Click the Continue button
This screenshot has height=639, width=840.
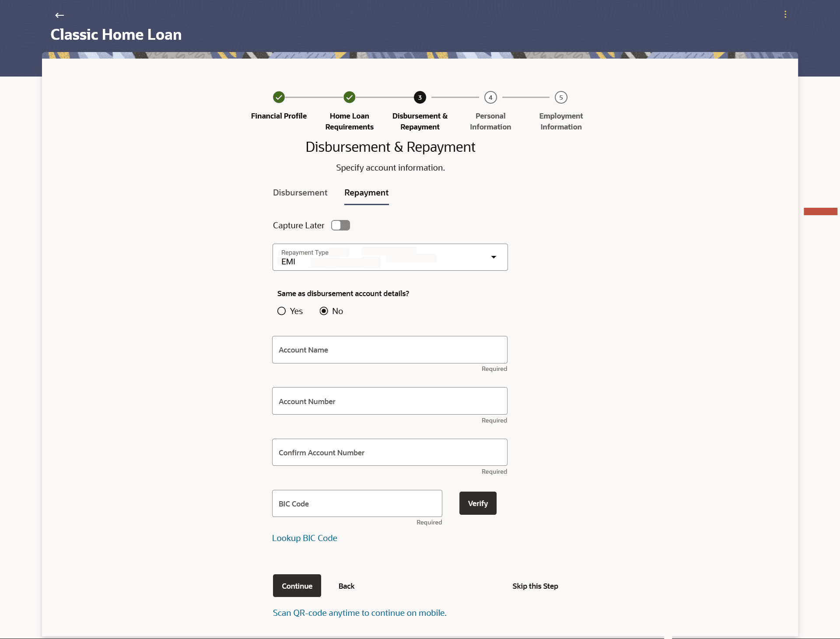pyautogui.click(x=297, y=586)
